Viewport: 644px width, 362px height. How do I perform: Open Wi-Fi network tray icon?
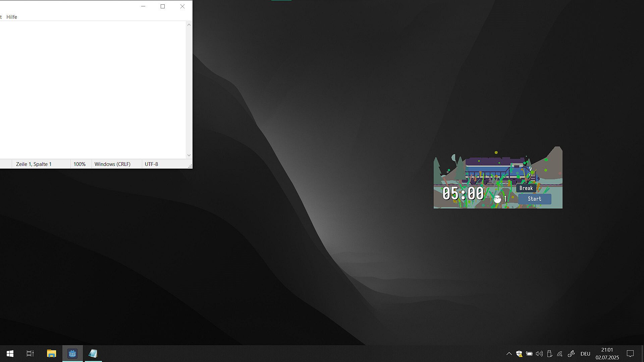point(560,354)
